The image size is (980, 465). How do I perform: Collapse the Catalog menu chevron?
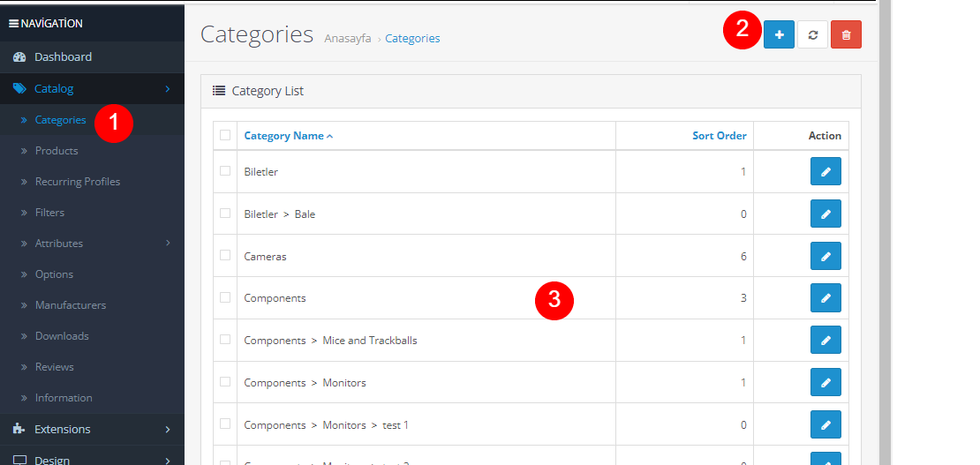(x=168, y=88)
